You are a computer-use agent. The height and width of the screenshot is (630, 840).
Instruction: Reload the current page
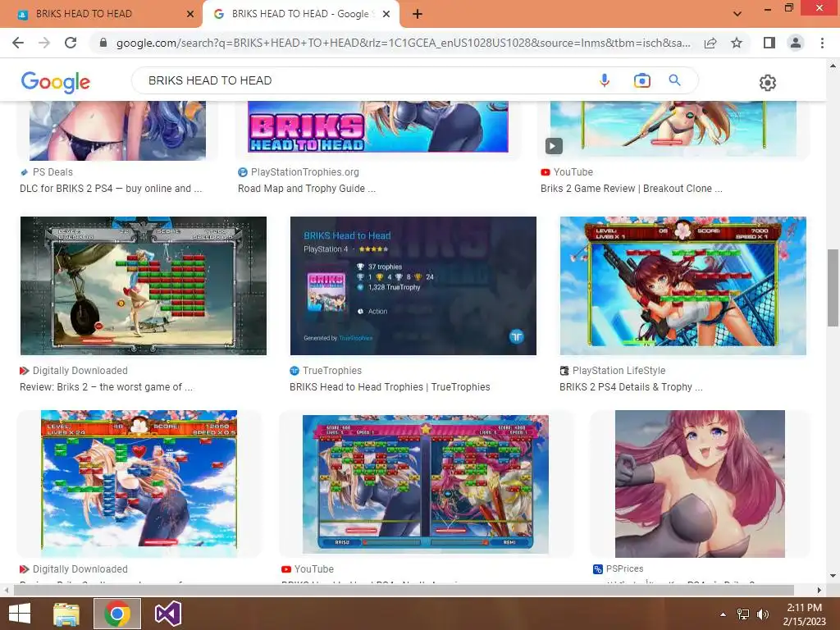coord(71,43)
